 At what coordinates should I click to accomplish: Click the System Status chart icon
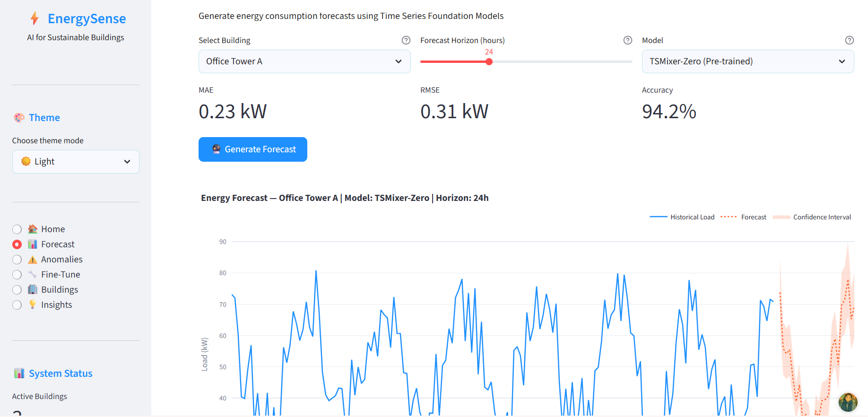pos(19,374)
